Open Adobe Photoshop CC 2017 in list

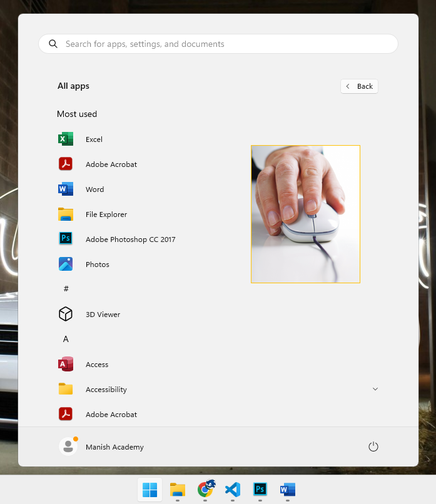[x=130, y=239]
